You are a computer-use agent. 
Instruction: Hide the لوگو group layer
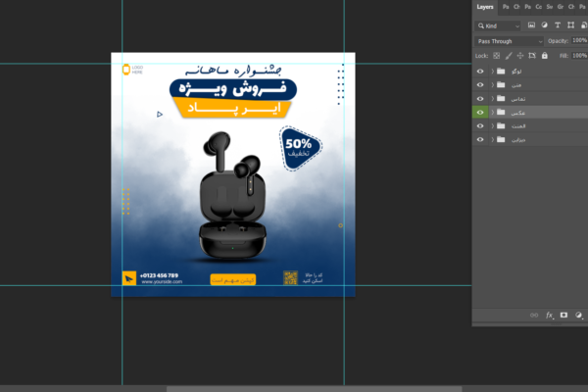click(x=480, y=71)
